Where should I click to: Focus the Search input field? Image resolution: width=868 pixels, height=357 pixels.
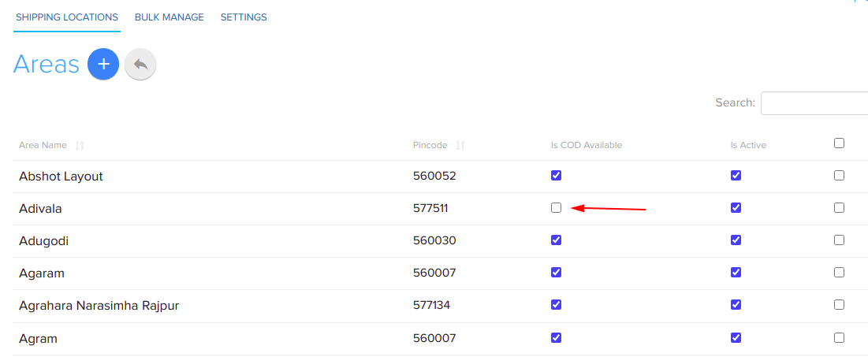814,103
